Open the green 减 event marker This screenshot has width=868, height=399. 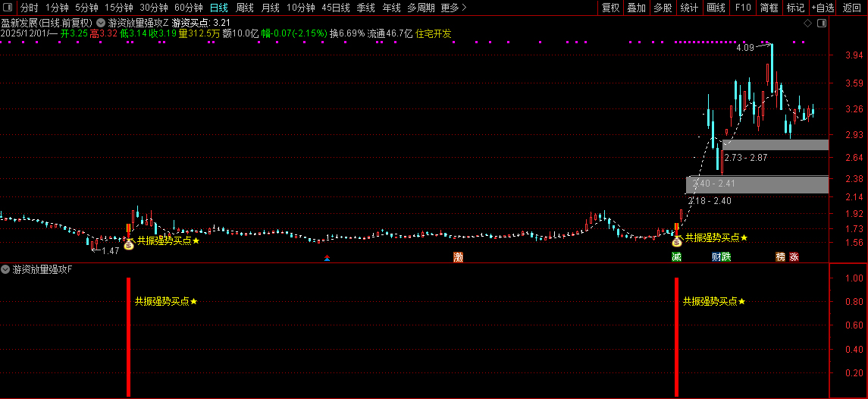[x=676, y=257]
